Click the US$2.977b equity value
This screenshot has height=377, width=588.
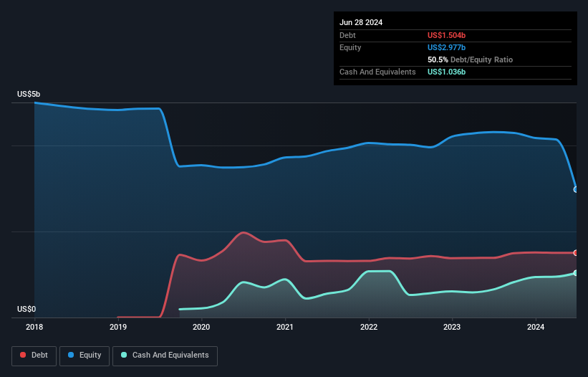(446, 47)
